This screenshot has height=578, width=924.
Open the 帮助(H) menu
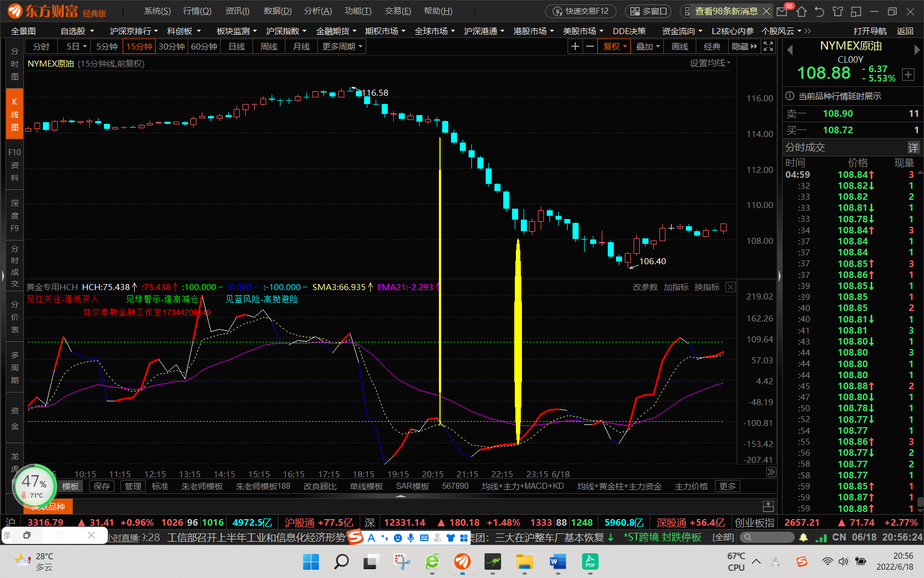438,11
